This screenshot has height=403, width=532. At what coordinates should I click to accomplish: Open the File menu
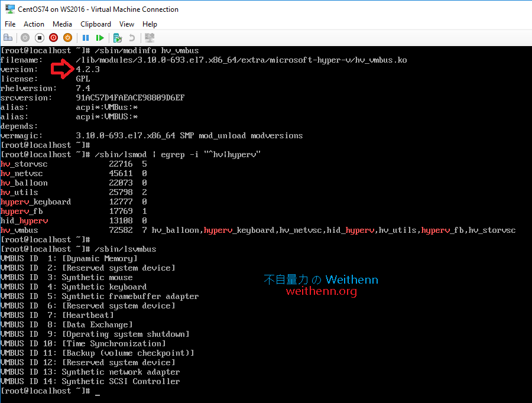point(9,24)
